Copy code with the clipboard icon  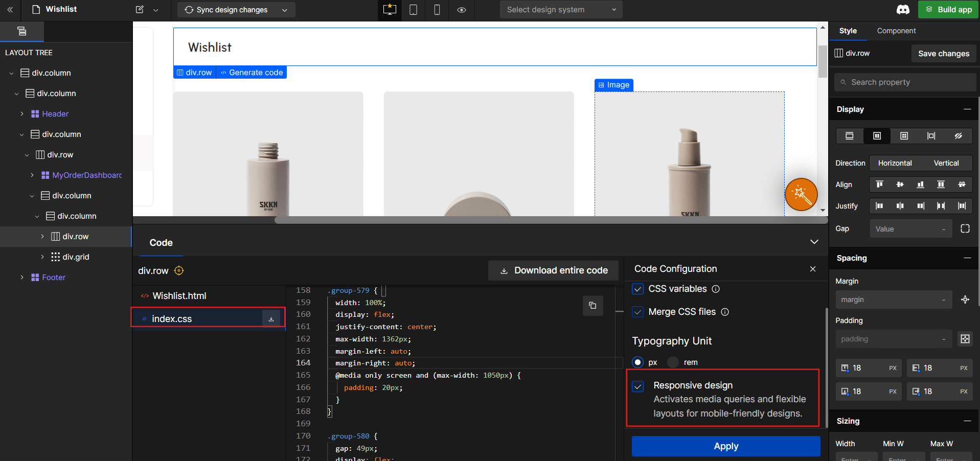click(592, 306)
